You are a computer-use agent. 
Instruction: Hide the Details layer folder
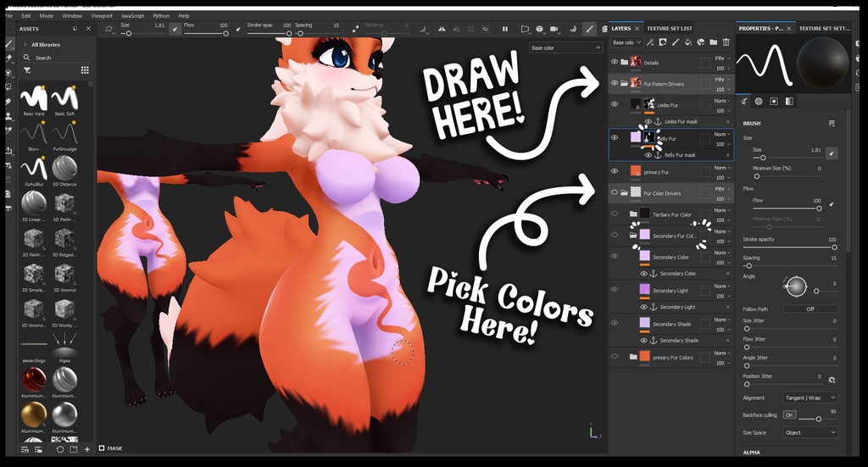(x=615, y=62)
